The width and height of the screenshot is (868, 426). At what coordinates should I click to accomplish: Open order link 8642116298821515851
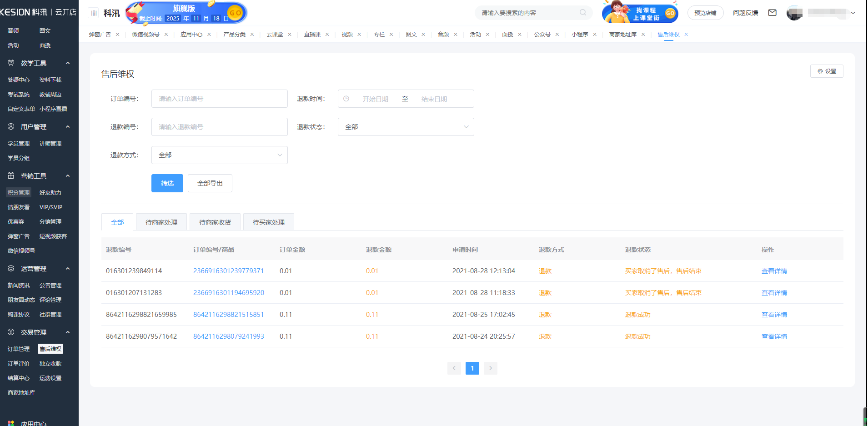pos(229,314)
